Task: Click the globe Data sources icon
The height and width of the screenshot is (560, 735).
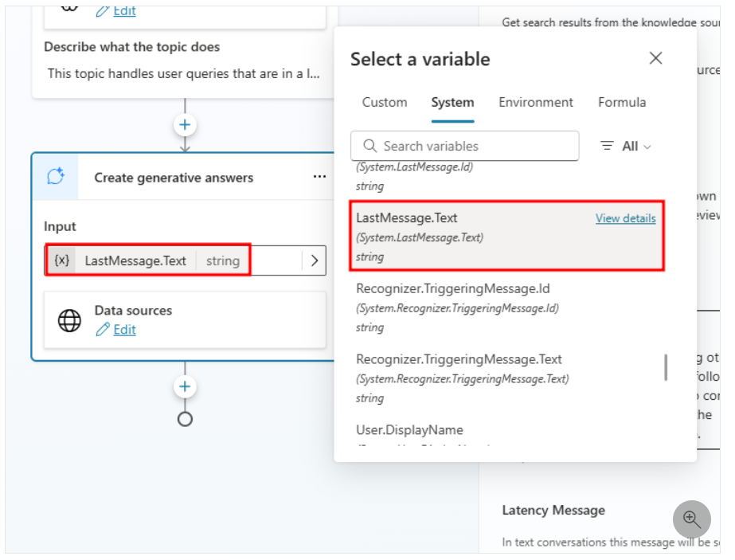Action: click(x=70, y=320)
